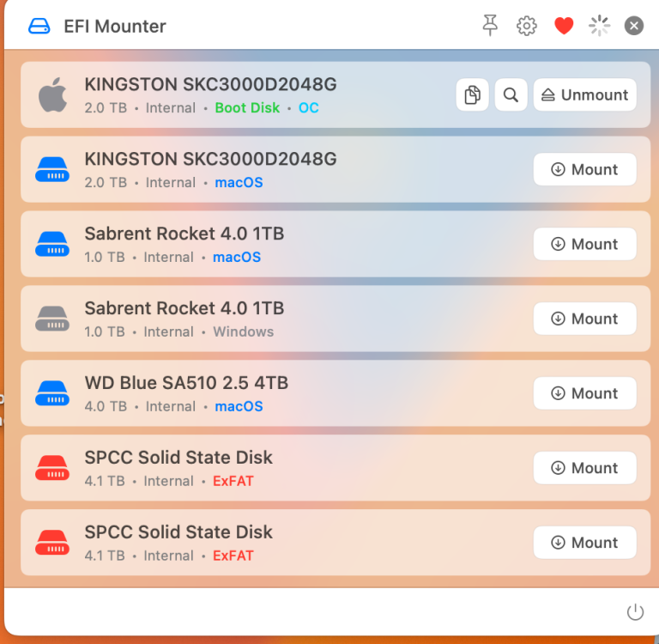The image size is (659, 644).
Task: Click the cyan OC label
Action: pyautogui.click(x=309, y=107)
